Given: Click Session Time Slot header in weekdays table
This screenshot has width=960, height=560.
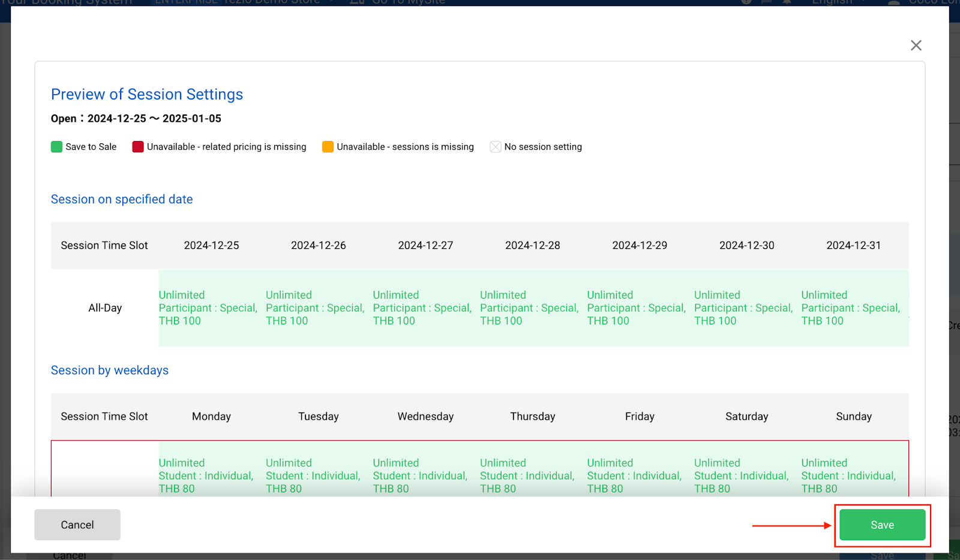Looking at the screenshot, I should (x=104, y=416).
